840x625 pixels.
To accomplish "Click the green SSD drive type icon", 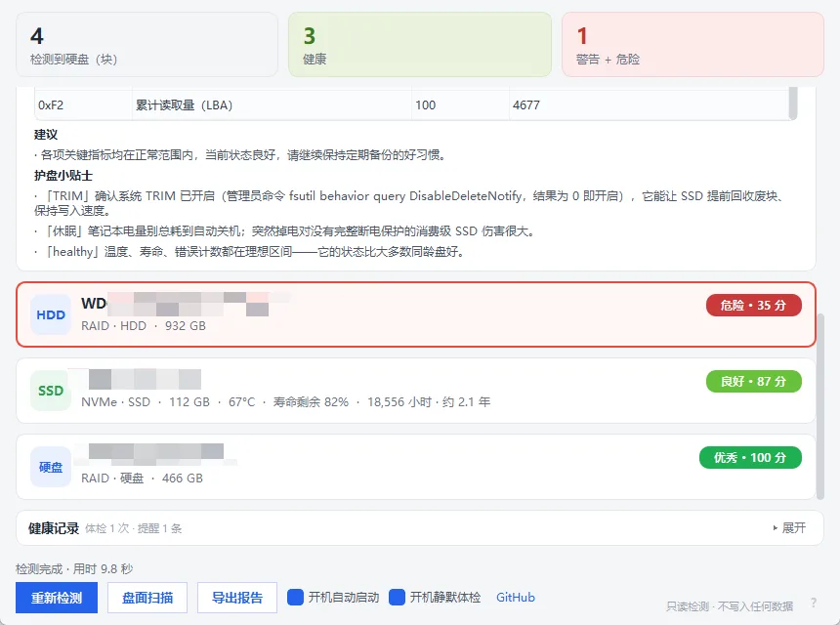I will coord(51,391).
